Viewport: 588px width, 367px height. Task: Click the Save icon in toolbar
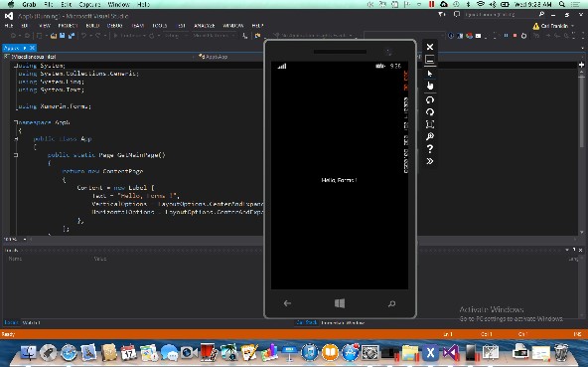point(63,36)
